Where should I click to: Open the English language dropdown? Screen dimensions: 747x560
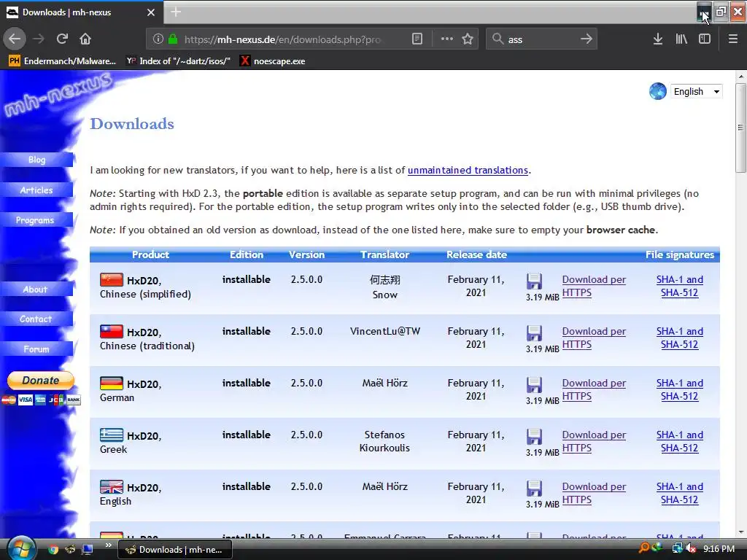[x=696, y=91]
